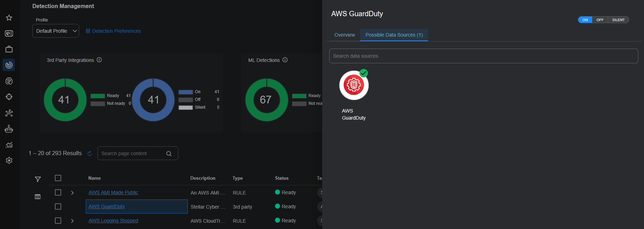Screen dimensions: 644x229
Task: Set AWS GuardDuty detection to SILENT
Action: pyautogui.click(x=618, y=20)
